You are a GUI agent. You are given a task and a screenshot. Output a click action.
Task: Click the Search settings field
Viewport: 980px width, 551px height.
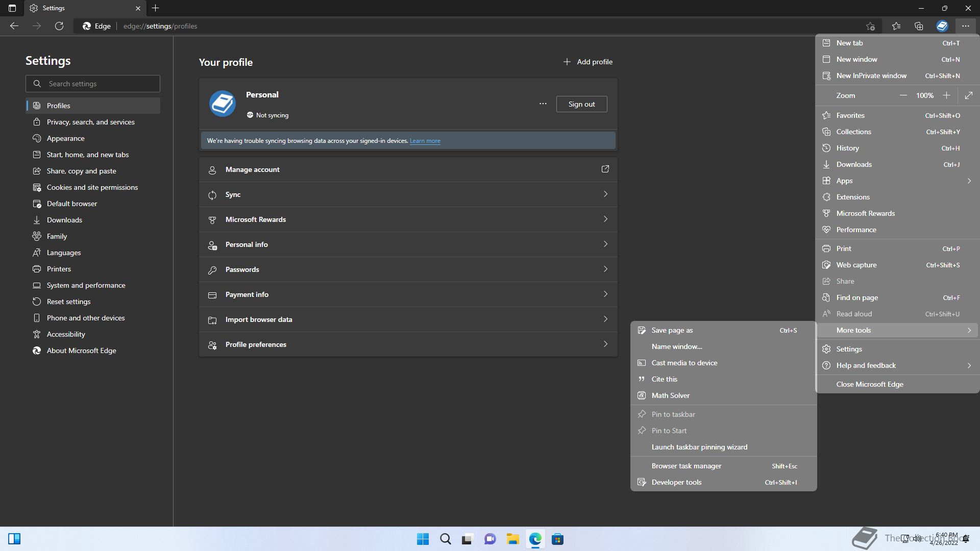coord(93,84)
